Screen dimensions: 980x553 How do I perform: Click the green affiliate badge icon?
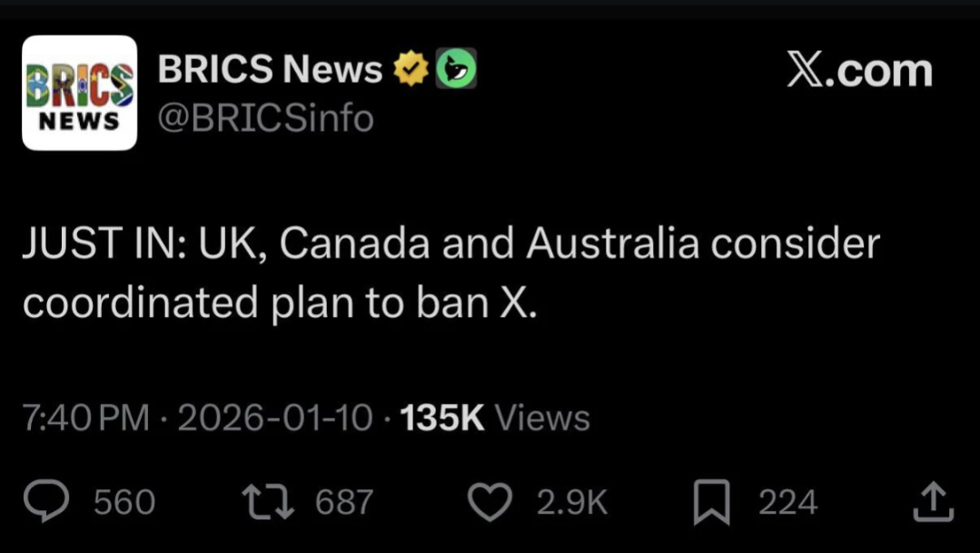point(457,70)
